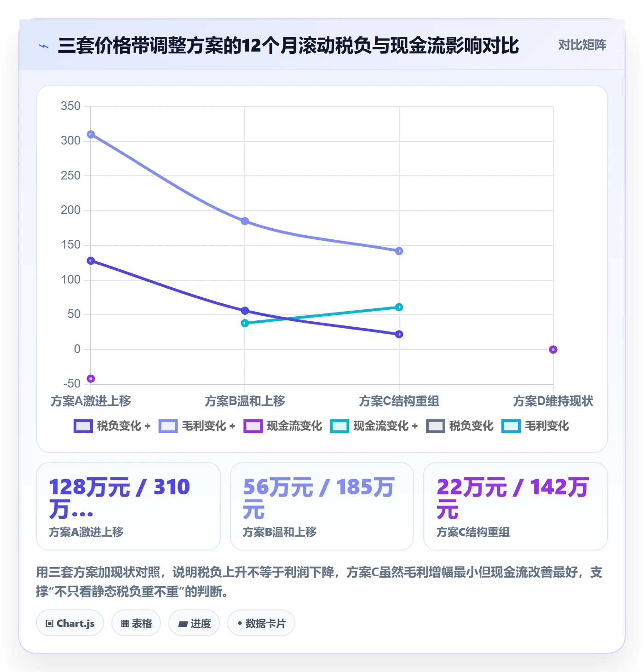Click the 22万元 / 142万元 card value
This screenshot has height=672, width=644.
click(x=512, y=498)
